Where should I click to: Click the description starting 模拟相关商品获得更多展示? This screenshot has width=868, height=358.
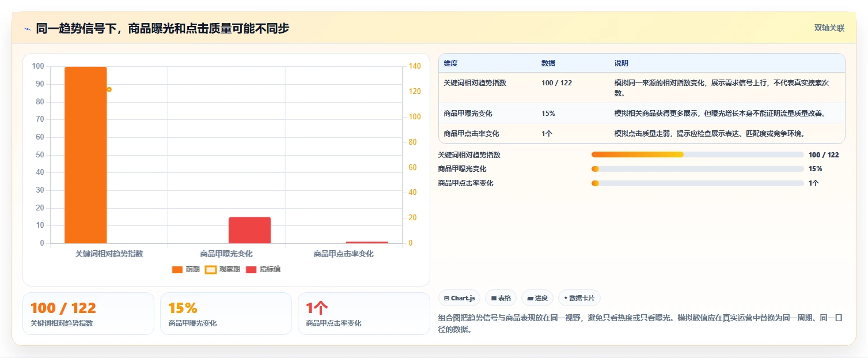720,114
